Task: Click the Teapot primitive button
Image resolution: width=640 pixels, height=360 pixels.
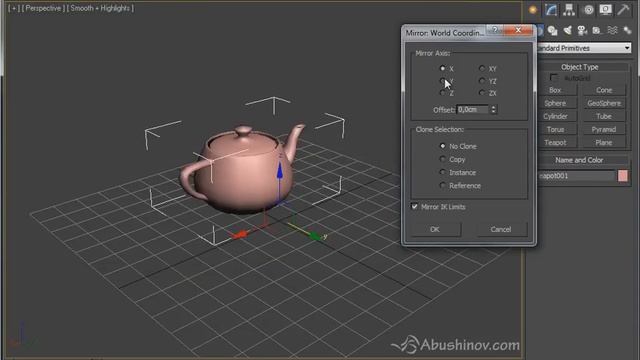Action: tap(555, 142)
